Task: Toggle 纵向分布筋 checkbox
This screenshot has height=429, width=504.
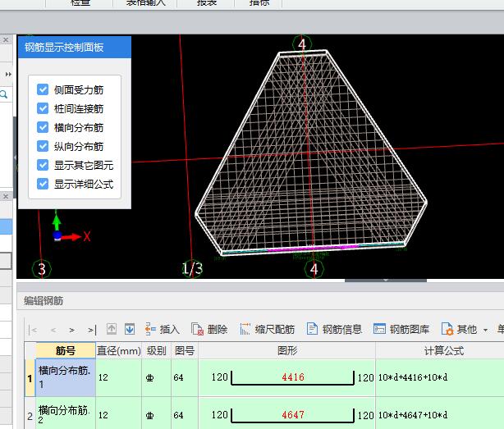Action: click(43, 146)
